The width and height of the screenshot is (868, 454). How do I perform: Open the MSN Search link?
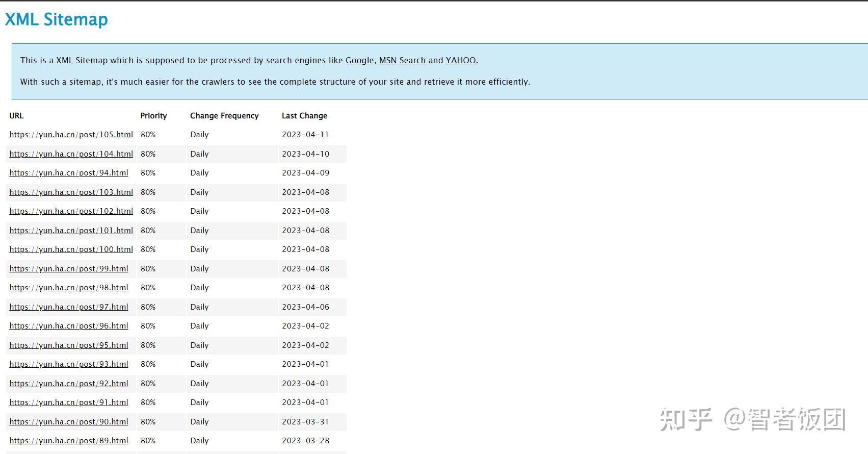pyautogui.click(x=402, y=60)
